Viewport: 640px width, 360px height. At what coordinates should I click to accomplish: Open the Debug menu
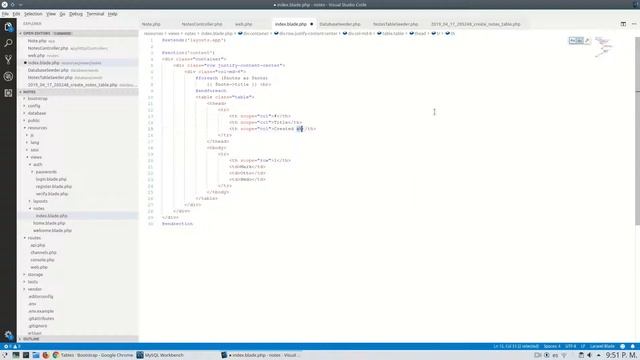point(76,14)
